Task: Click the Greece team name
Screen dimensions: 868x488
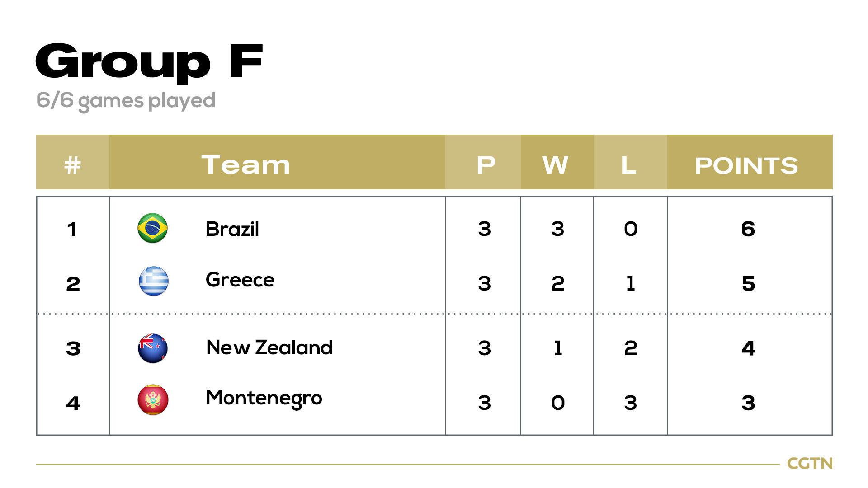Action: [x=240, y=280]
